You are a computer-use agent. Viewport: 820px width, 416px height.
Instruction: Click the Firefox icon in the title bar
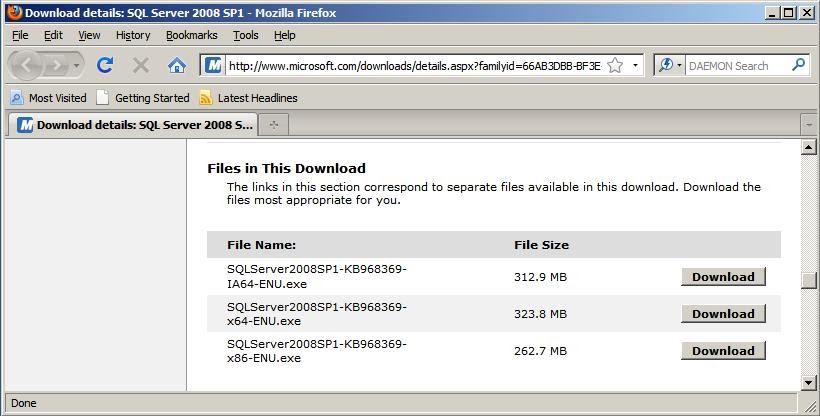coord(14,12)
